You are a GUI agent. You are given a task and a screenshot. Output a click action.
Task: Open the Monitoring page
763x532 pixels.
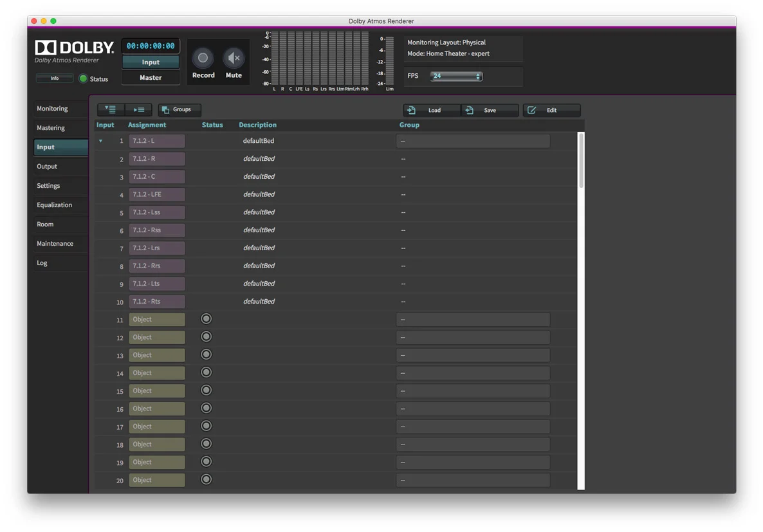(x=60, y=109)
